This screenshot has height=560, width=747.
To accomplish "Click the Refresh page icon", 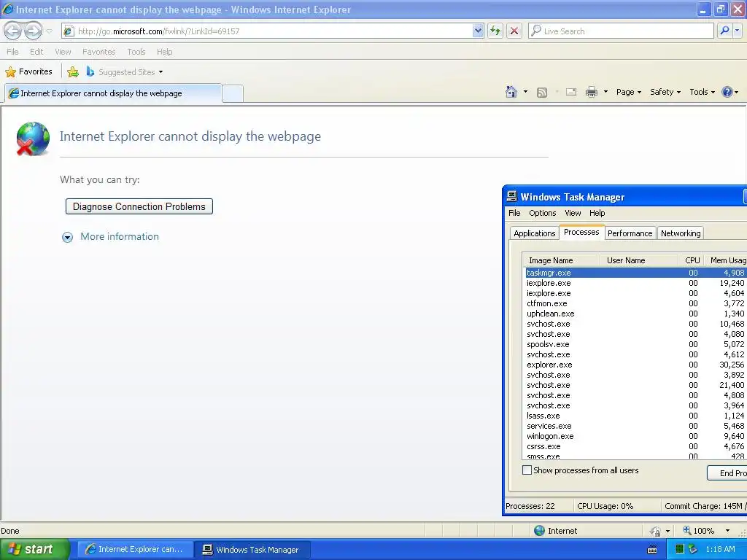I will pos(495,31).
